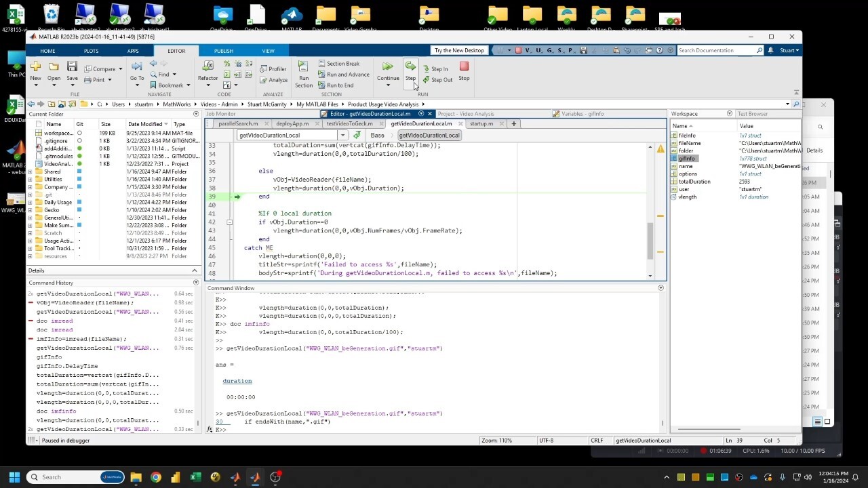Click Run to End
The image size is (868, 488).
click(x=336, y=85)
